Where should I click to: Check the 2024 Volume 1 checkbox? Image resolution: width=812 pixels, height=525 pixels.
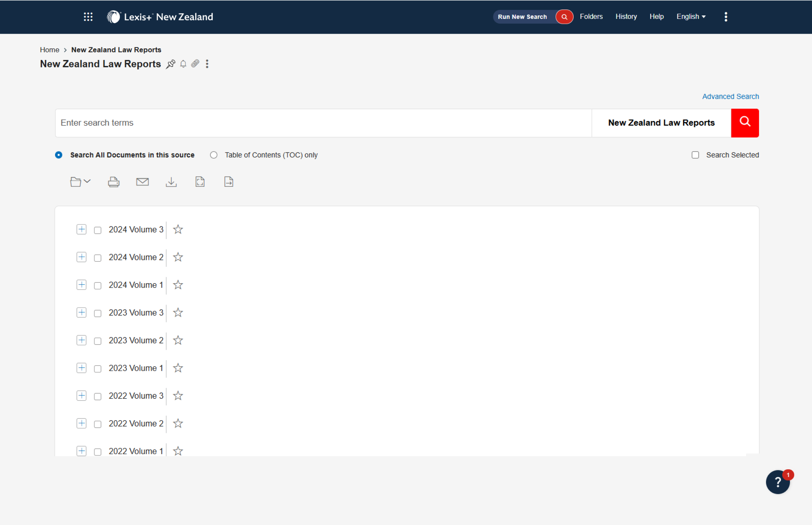tap(97, 286)
